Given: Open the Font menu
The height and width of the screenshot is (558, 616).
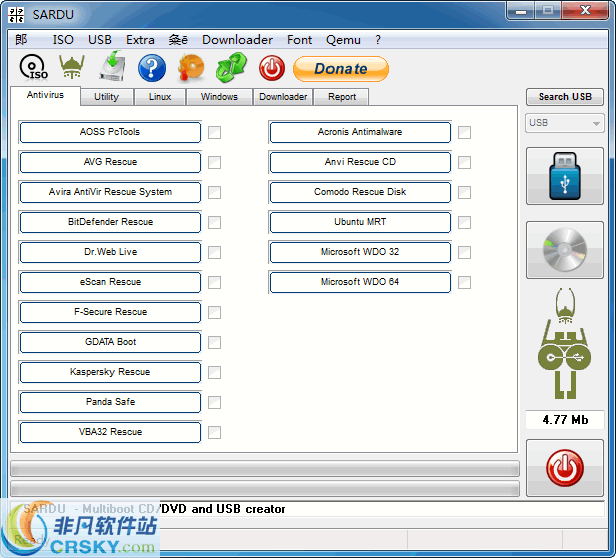Looking at the screenshot, I should point(299,40).
